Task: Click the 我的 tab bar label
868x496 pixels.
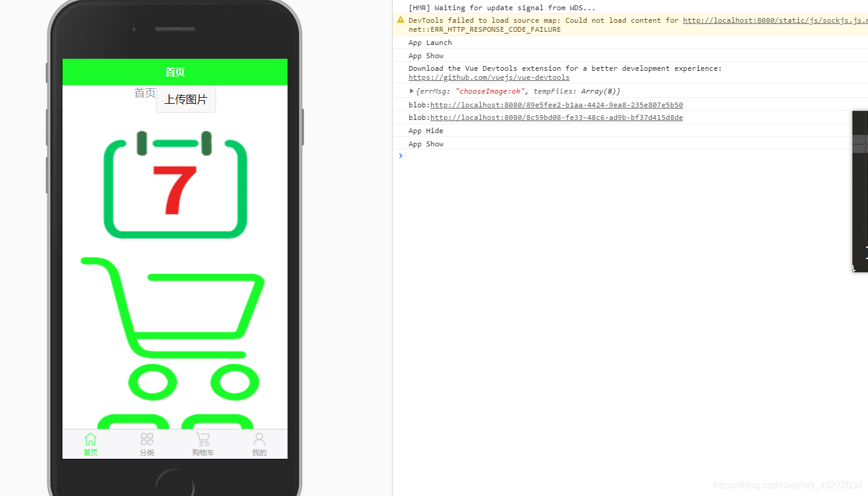Action: click(x=259, y=453)
